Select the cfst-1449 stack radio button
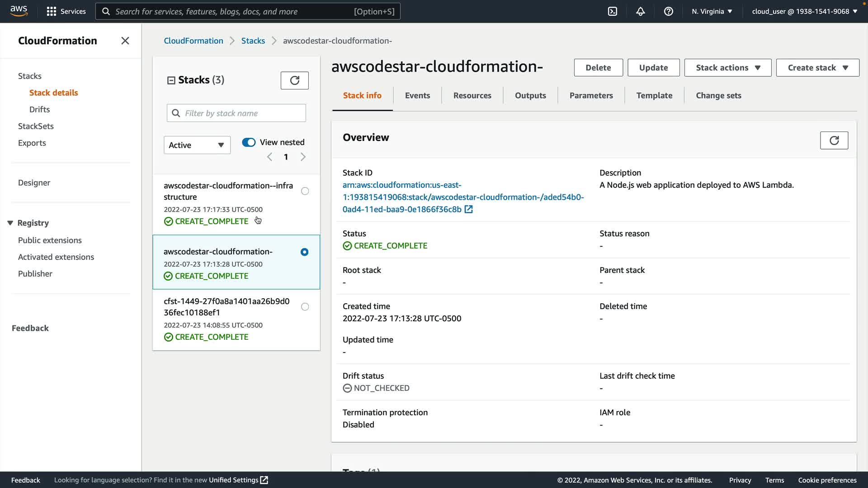868x488 pixels. coord(305,307)
